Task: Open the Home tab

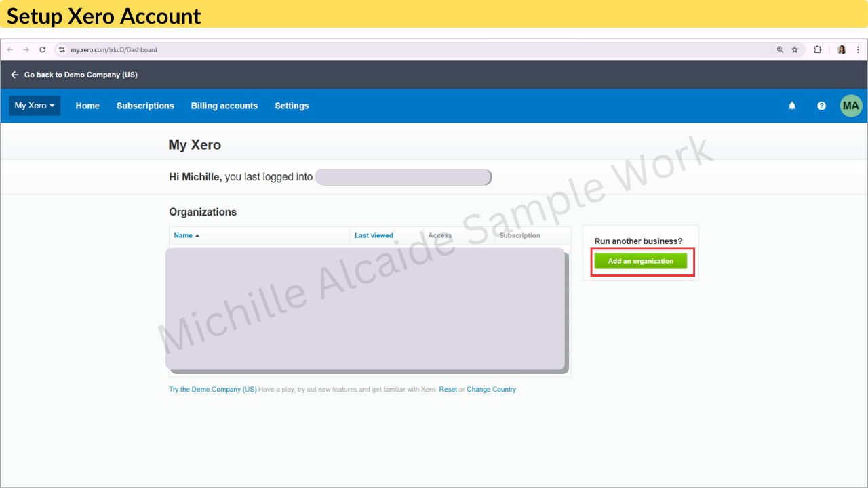Action: 87,106
